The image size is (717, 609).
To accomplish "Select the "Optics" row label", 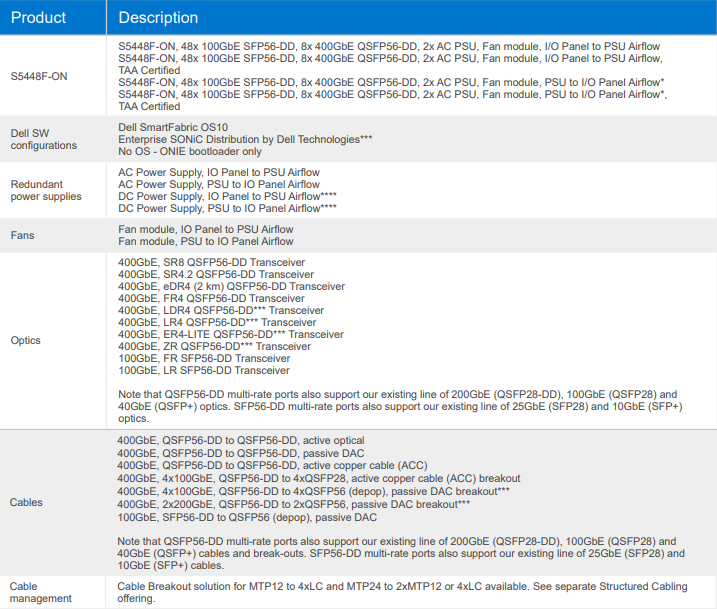I will 26,340.
